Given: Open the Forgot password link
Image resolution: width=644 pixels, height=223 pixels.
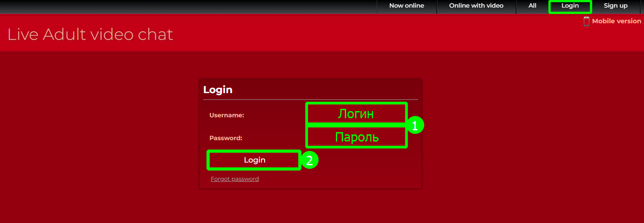Looking at the screenshot, I should tap(235, 179).
